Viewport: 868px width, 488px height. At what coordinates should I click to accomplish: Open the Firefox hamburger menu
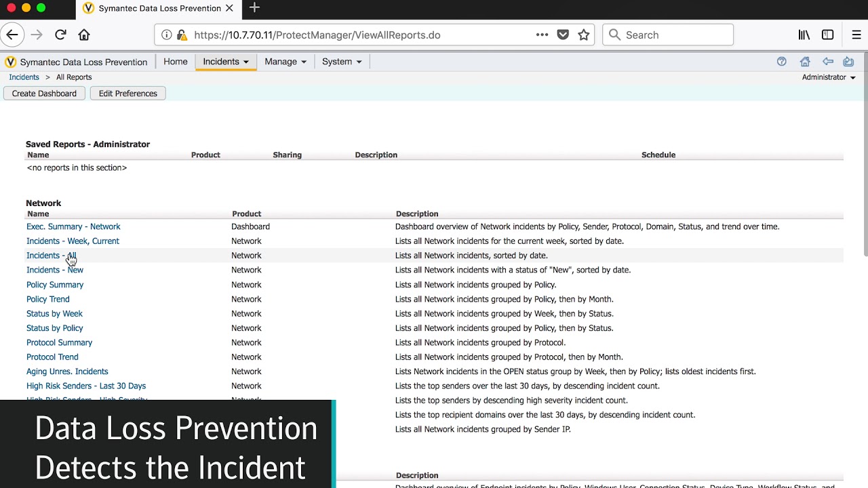[x=856, y=35]
